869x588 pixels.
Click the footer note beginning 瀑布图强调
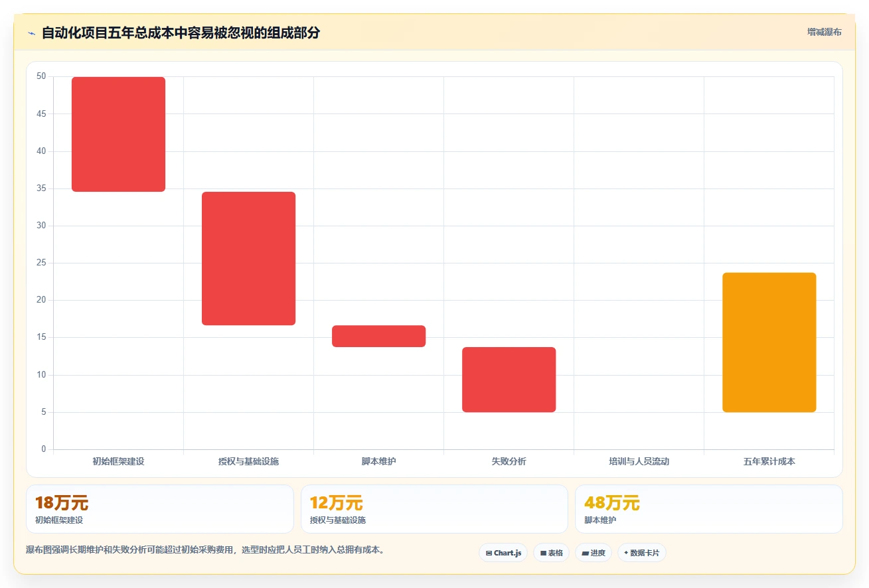tap(205, 550)
